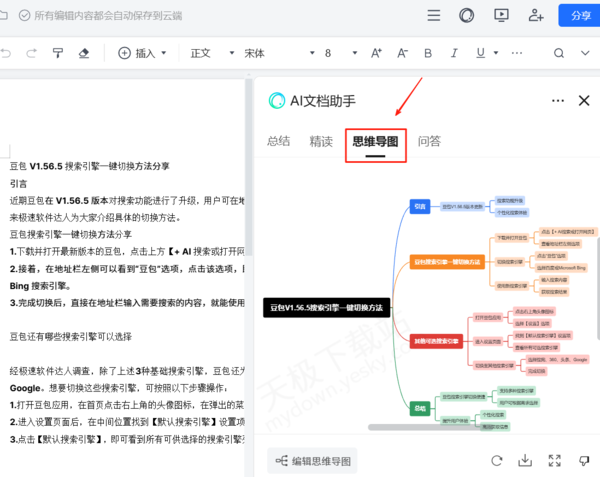Select the black root mind map node
The height and width of the screenshot is (477, 600).
click(326, 308)
